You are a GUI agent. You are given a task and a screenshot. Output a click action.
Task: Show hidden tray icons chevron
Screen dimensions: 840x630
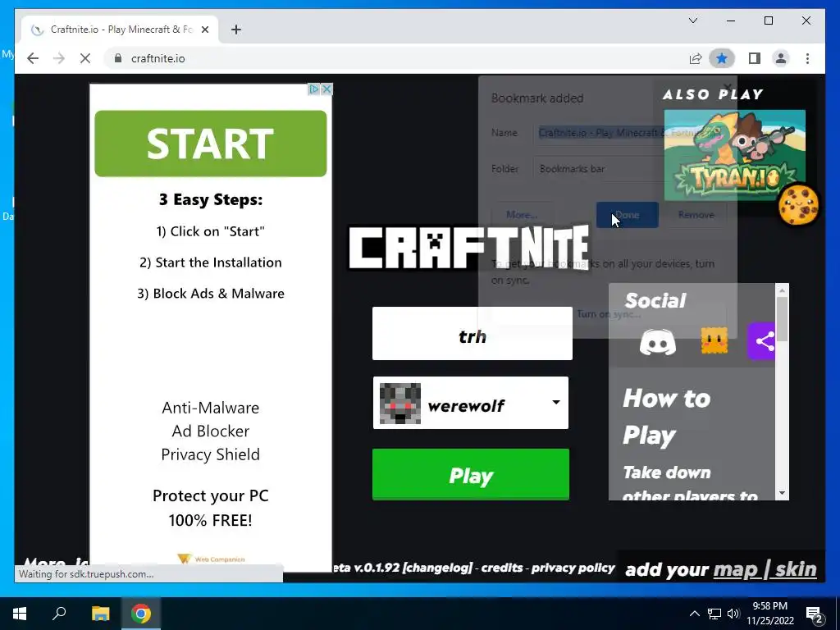694,614
